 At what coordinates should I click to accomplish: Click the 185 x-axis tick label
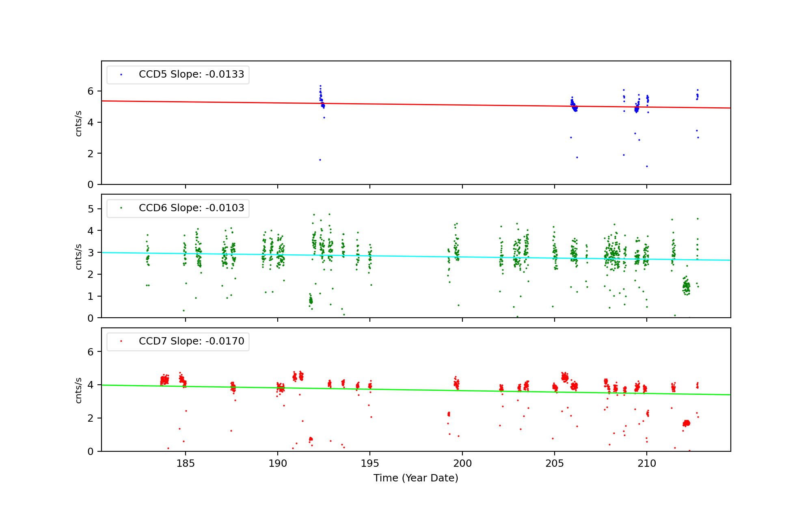pyautogui.click(x=186, y=464)
